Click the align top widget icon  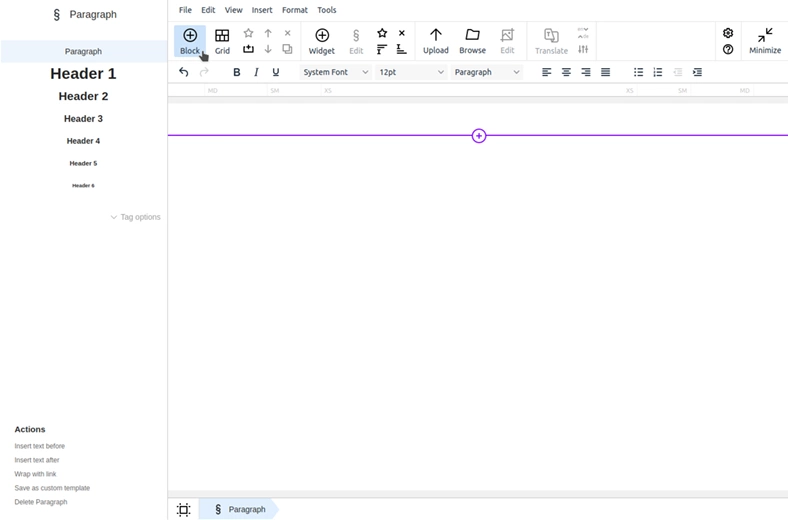pos(382,49)
